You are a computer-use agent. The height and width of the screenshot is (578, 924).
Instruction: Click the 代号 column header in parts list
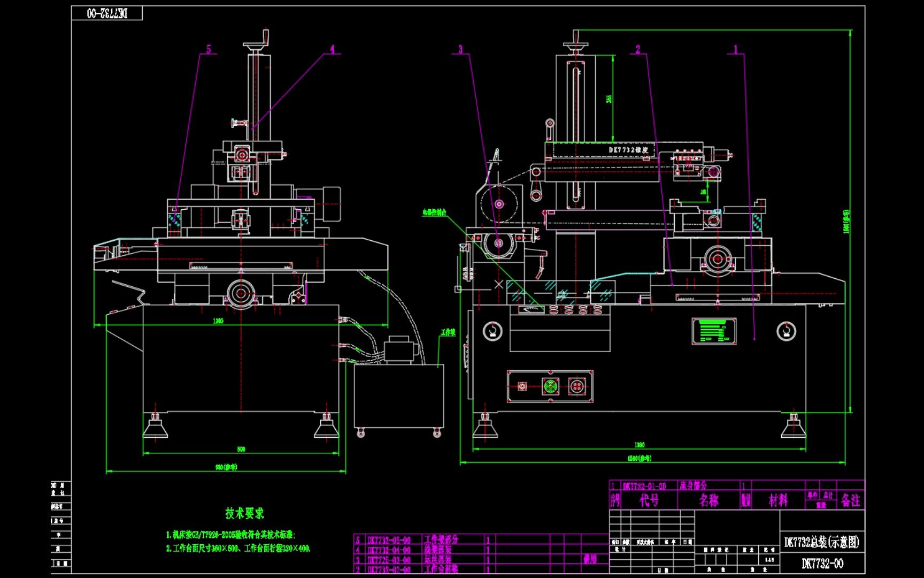pos(650,499)
